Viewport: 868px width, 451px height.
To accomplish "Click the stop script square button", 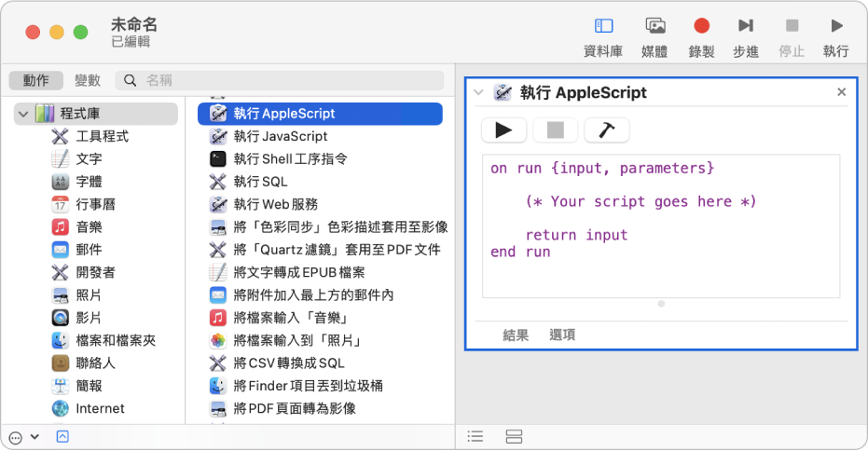I will click(556, 130).
